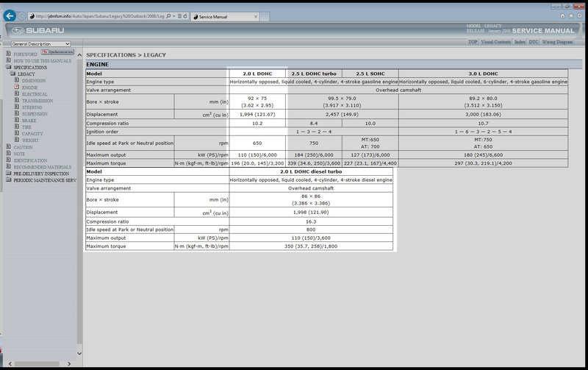Open the General Description section dropdown
The height and width of the screenshot is (370, 588).
click(x=40, y=44)
